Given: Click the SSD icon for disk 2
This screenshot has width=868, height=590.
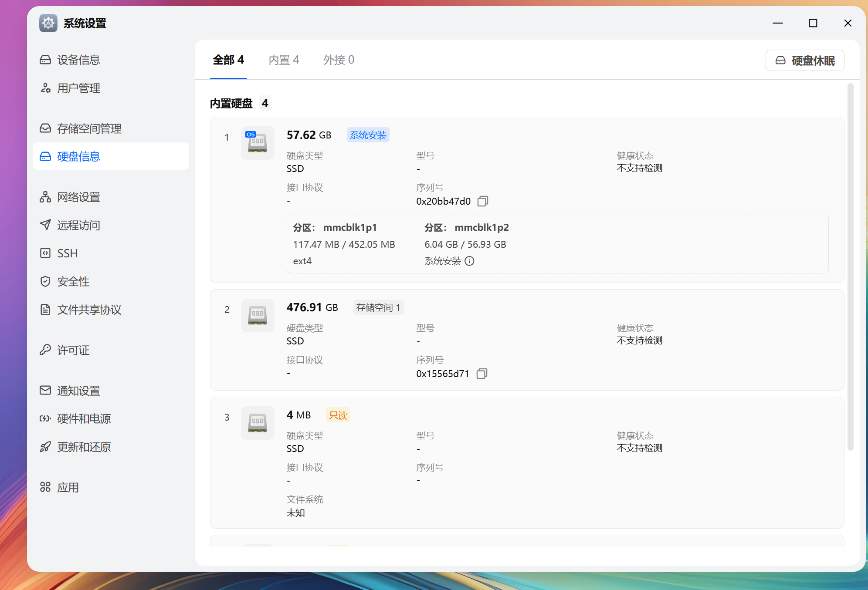Looking at the screenshot, I should [258, 315].
